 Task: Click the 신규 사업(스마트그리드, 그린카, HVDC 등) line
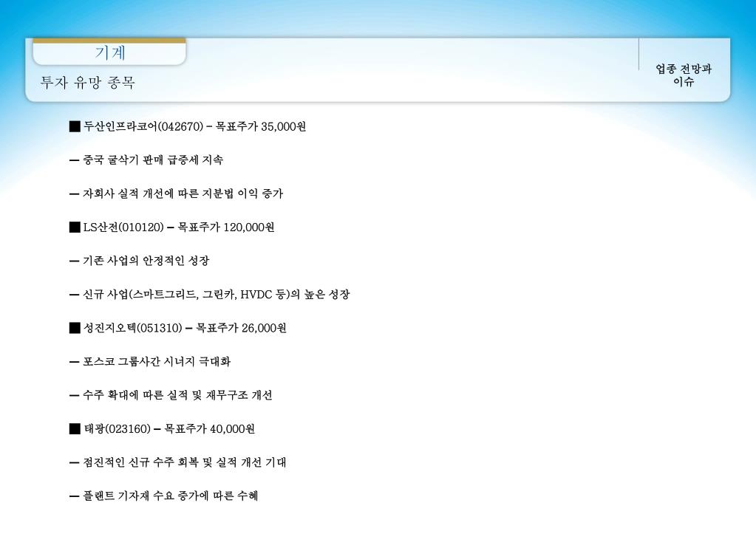point(209,295)
